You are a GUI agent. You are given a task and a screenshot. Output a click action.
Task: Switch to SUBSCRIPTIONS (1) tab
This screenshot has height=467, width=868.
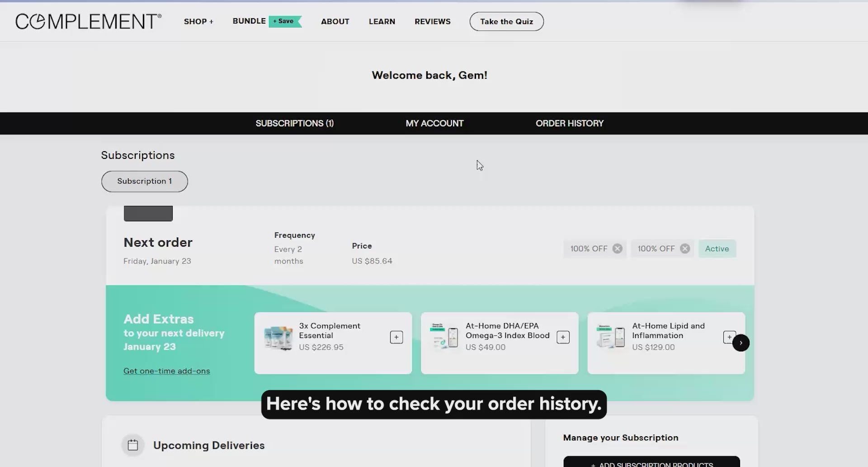[295, 123]
